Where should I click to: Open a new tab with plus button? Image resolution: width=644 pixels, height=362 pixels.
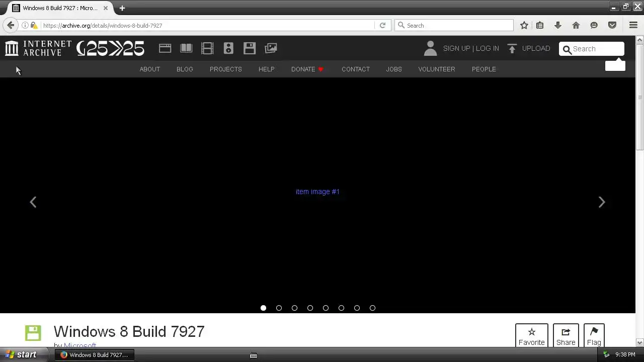click(x=122, y=8)
